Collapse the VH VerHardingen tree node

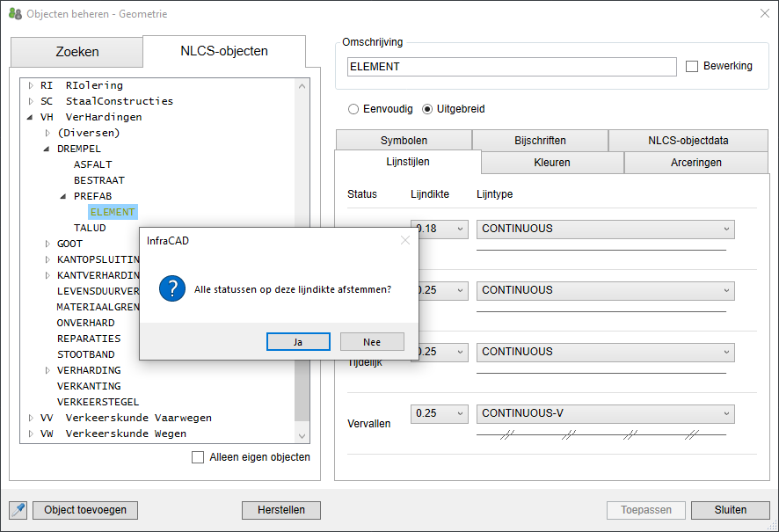pyautogui.click(x=31, y=117)
